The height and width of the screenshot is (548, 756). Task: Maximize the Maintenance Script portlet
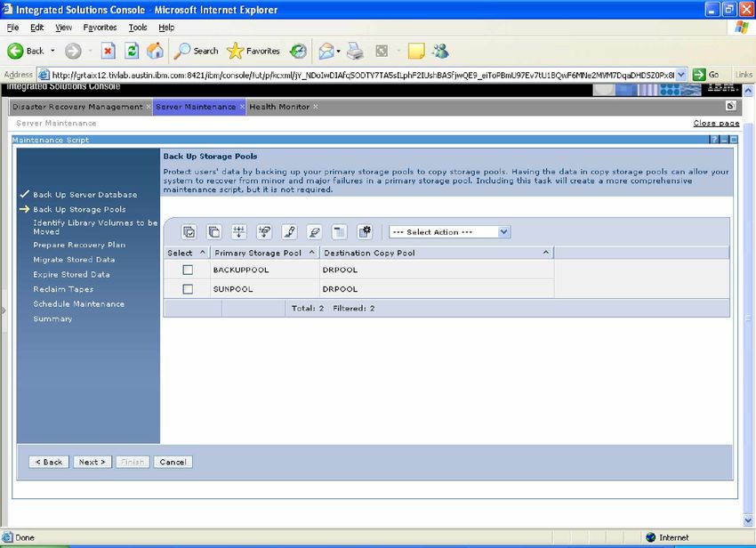coord(734,140)
